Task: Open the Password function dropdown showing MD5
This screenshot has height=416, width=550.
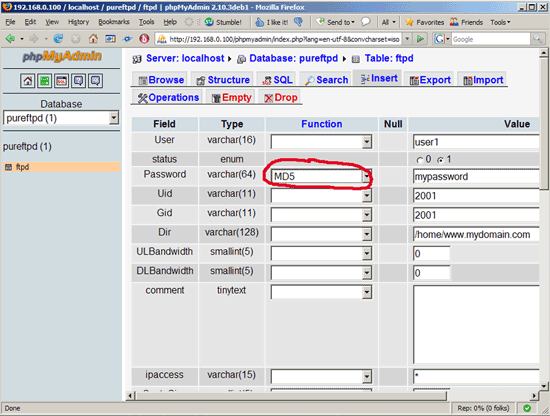Action: click(x=321, y=176)
